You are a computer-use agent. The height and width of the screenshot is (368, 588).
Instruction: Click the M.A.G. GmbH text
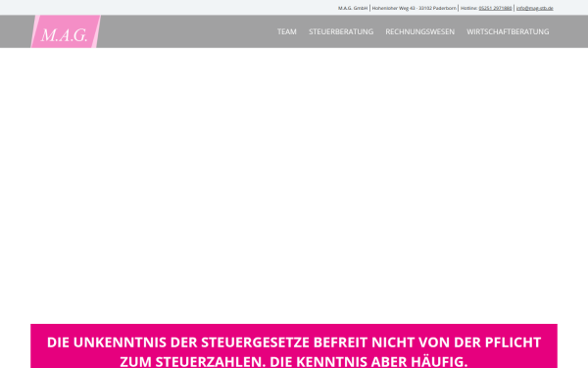pos(353,8)
